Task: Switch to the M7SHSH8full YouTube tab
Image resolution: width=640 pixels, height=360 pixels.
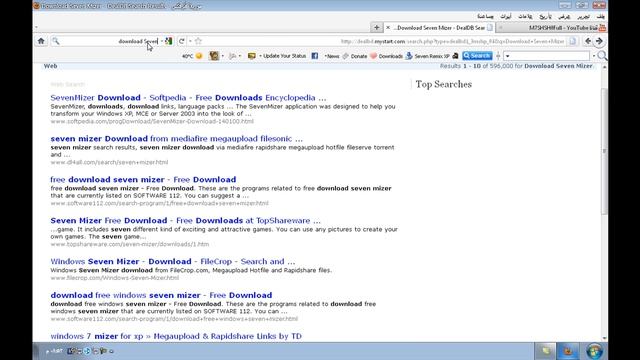Action: 552,28
